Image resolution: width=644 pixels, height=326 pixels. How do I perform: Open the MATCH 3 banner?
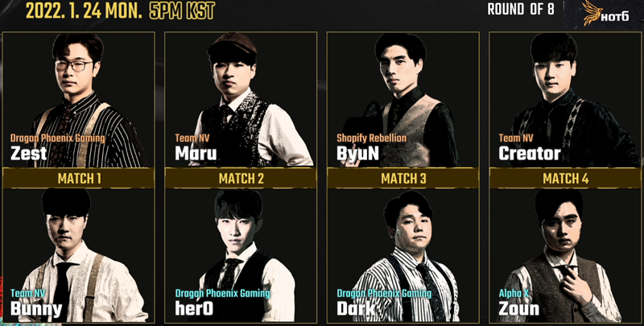(403, 178)
